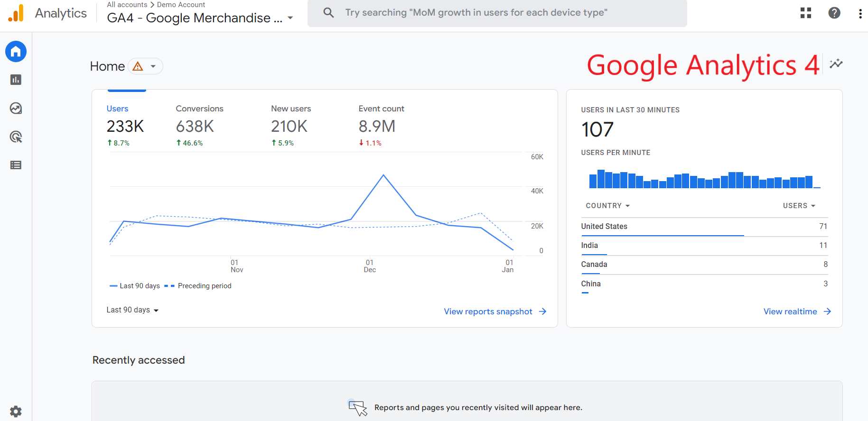Click the Last 90 days legend entry
The height and width of the screenshot is (421, 868).
click(135, 286)
